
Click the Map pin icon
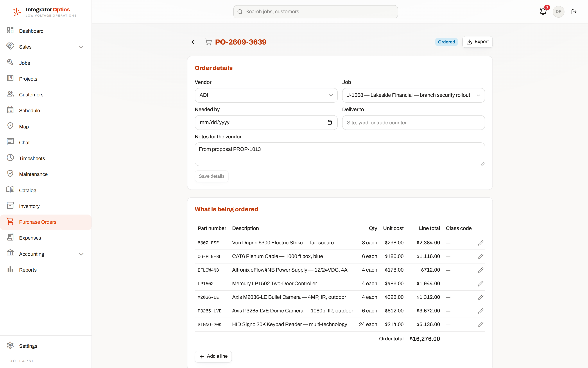[10, 126]
